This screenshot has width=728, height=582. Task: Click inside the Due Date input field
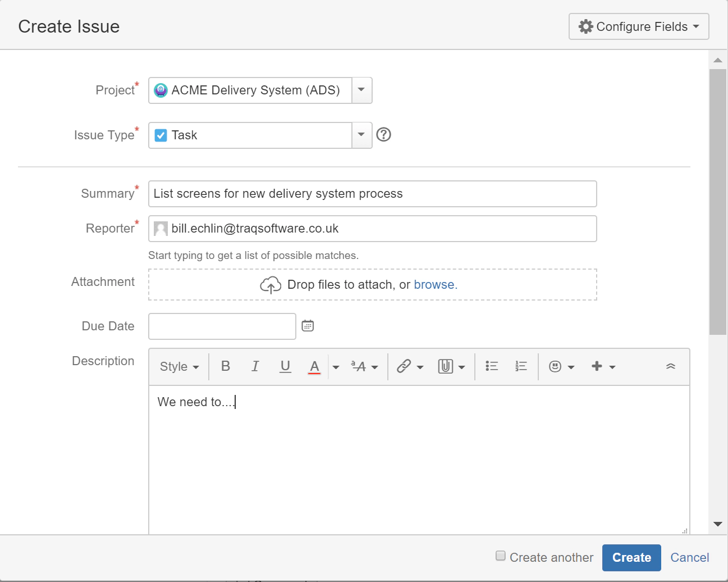coord(222,326)
